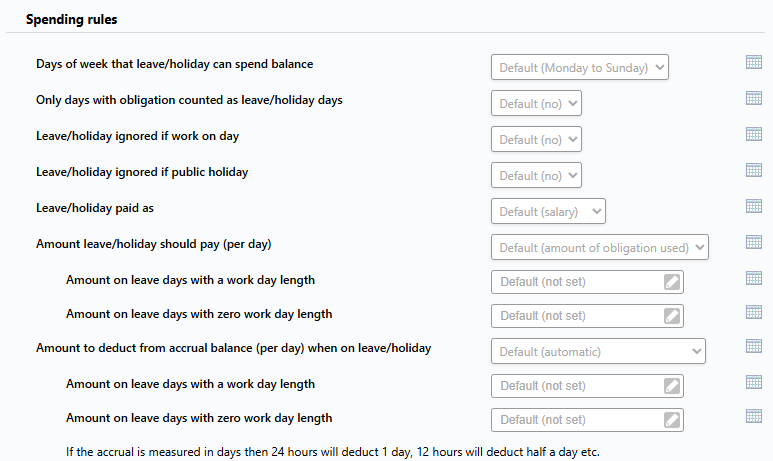Expand the Default (automatic) deduction dropdown

598,351
